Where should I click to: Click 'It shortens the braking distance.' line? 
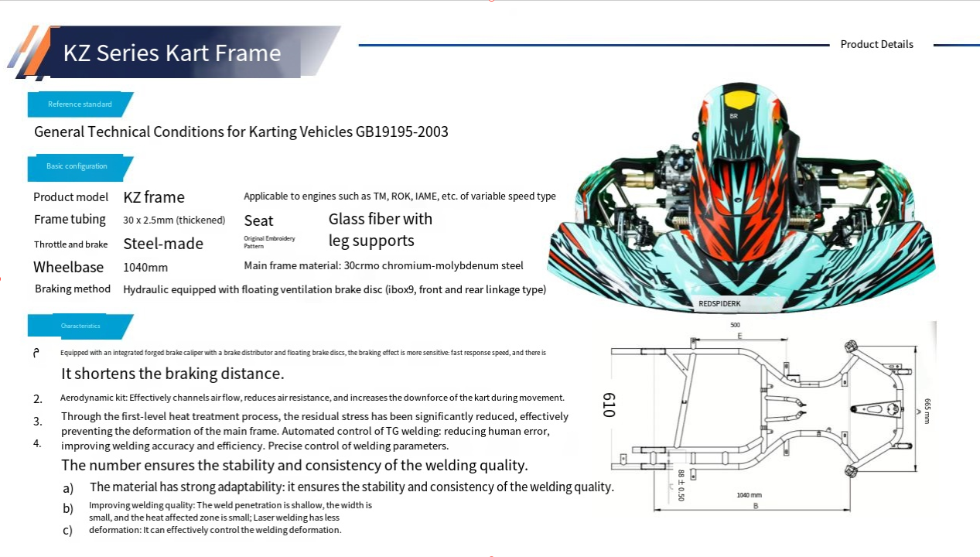(172, 374)
